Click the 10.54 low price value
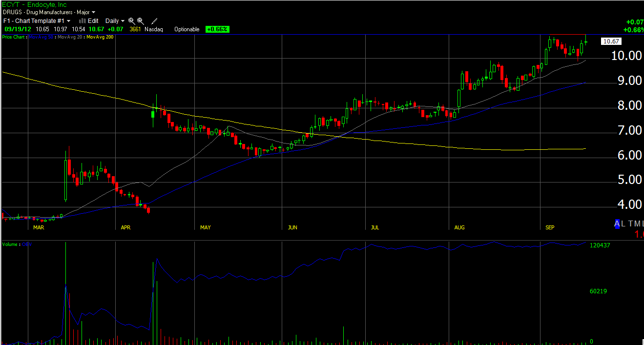This screenshot has width=644, height=345. pyautogui.click(x=79, y=29)
